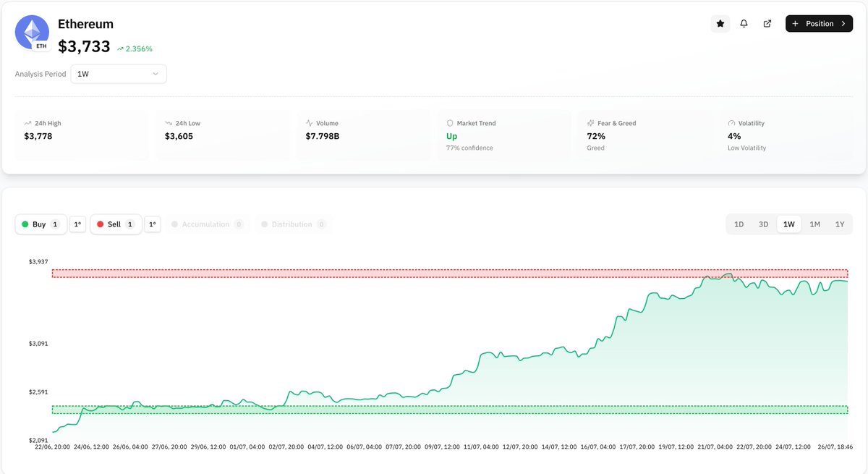Click the 72% Fear & Greed value
The height and width of the screenshot is (474, 868).
tap(596, 136)
